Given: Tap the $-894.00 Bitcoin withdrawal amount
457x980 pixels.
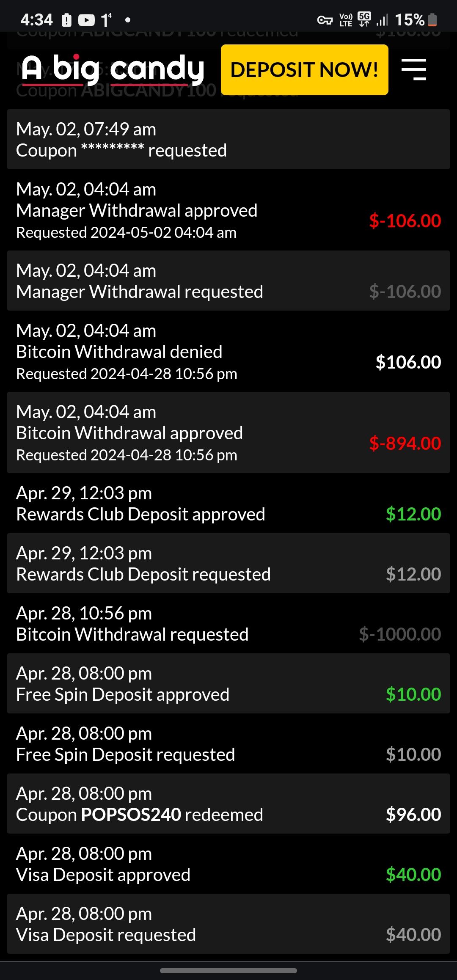Looking at the screenshot, I should click(x=405, y=443).
